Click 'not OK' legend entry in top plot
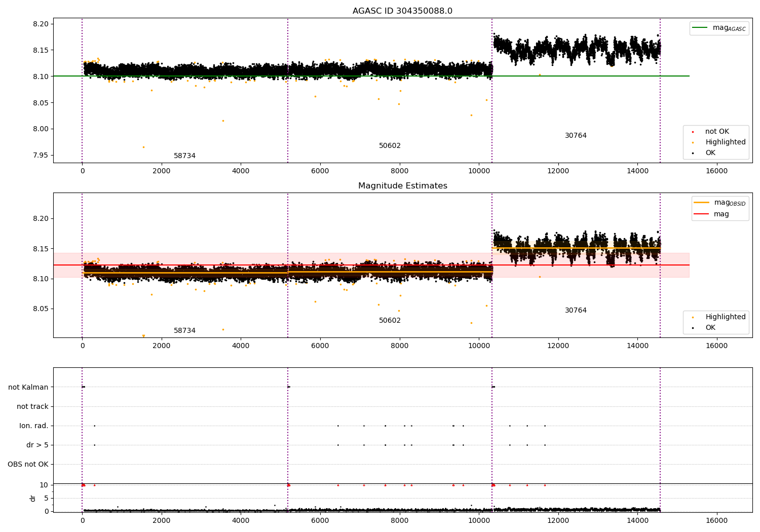 tap(711, 132)
